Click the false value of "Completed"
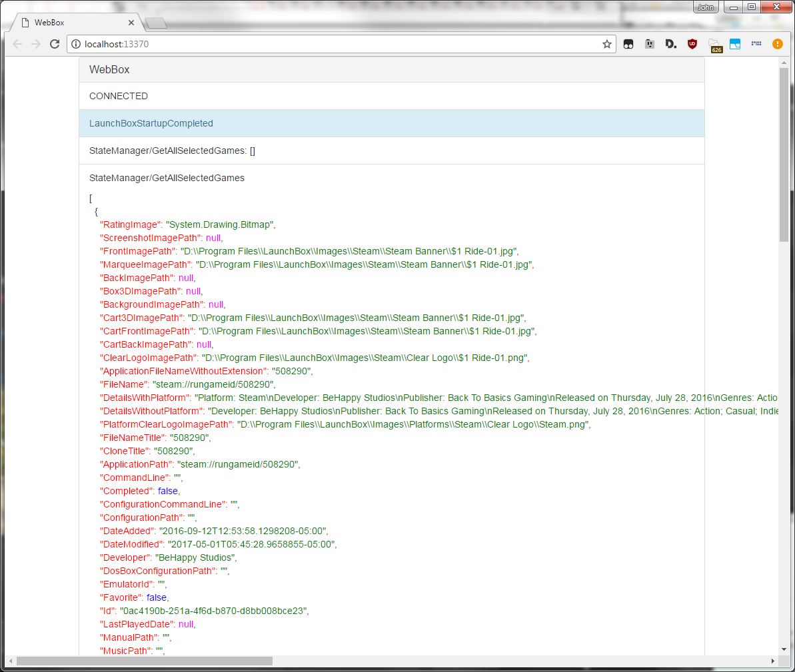The width and height of the screenshot is (795, 672). tap(168, 491)
